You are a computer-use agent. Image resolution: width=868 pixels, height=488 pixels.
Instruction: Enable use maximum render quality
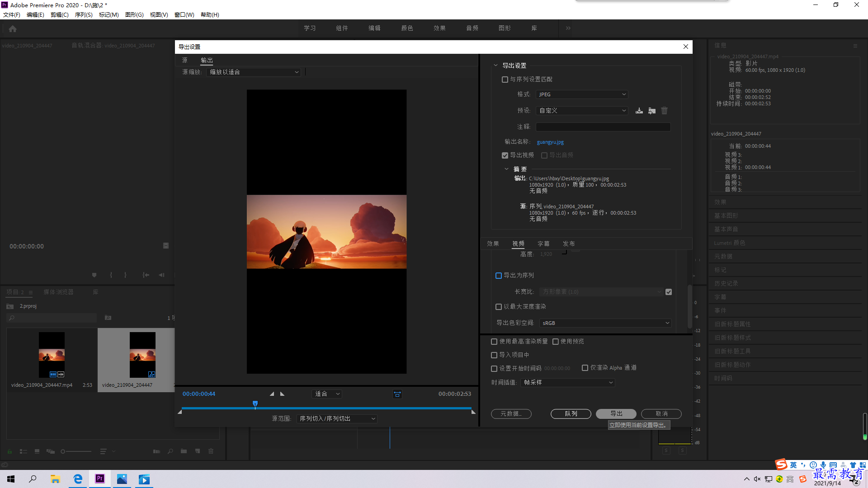tap(494, 342)
